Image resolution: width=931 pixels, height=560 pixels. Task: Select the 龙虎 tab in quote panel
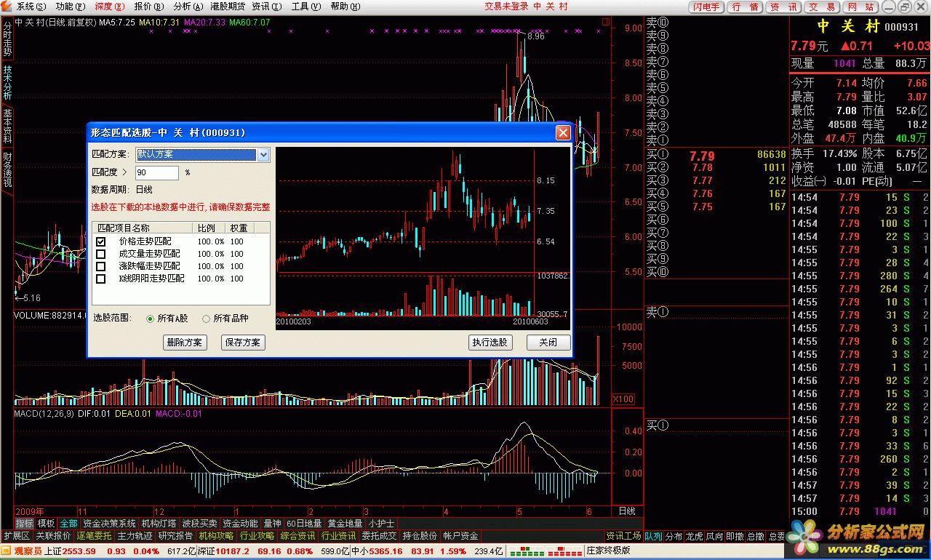click(695, 536)
